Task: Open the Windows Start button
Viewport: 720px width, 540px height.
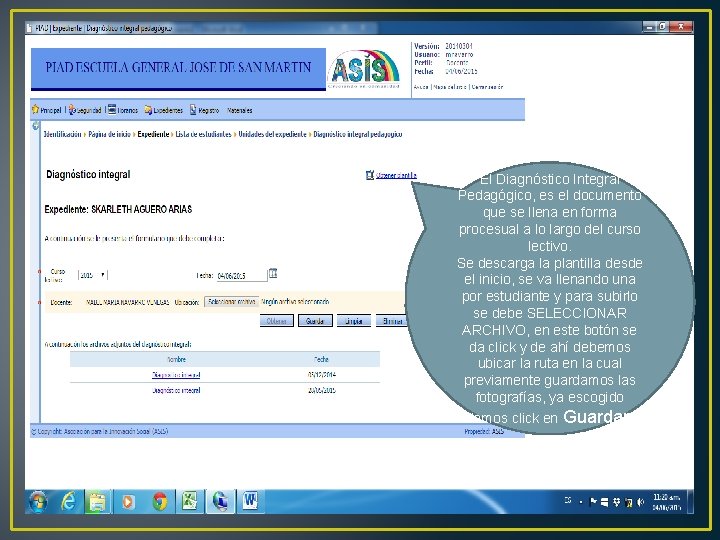Action: click(x=38, y=501)
